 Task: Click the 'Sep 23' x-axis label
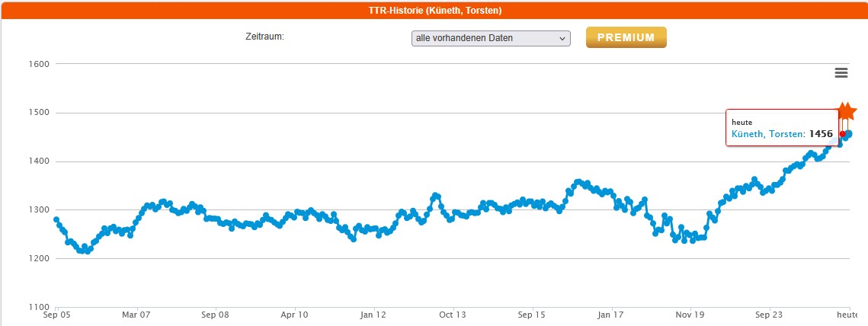tap(768, 314)
